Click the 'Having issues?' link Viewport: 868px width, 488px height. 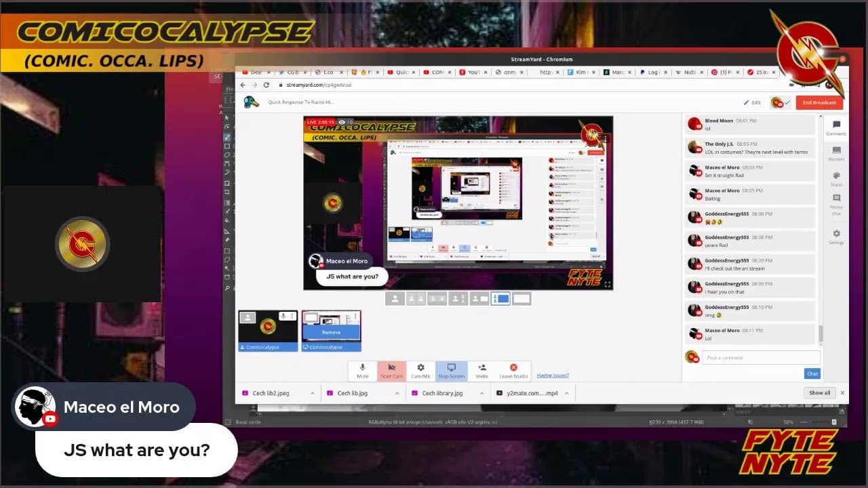553,375
